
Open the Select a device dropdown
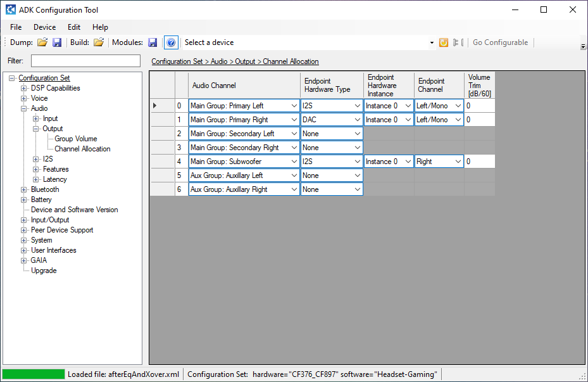[432, 43]
